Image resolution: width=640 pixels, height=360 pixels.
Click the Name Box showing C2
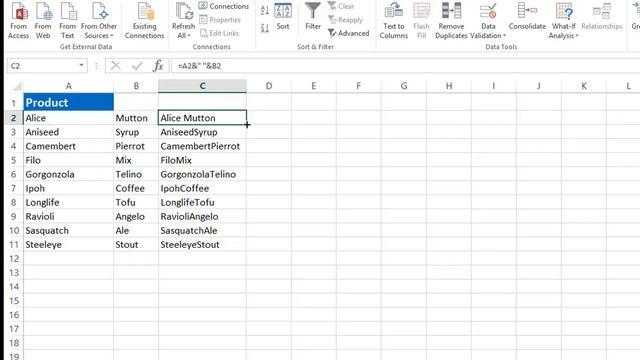(42, 66)
